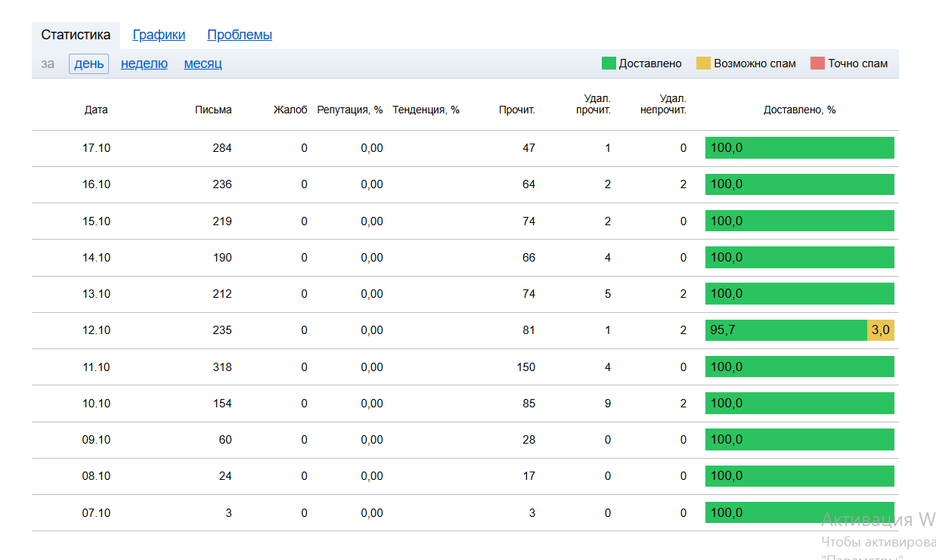936x560 pixels.
Task: Click the Письма column header
Action: click(213, 110)
